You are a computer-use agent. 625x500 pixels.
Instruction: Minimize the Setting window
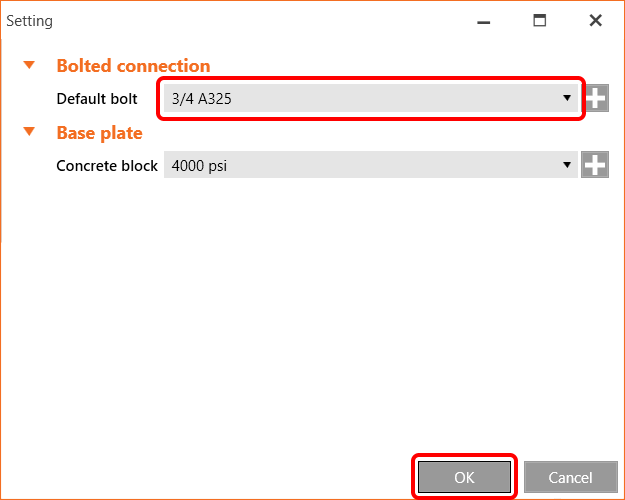pos(483,20)
